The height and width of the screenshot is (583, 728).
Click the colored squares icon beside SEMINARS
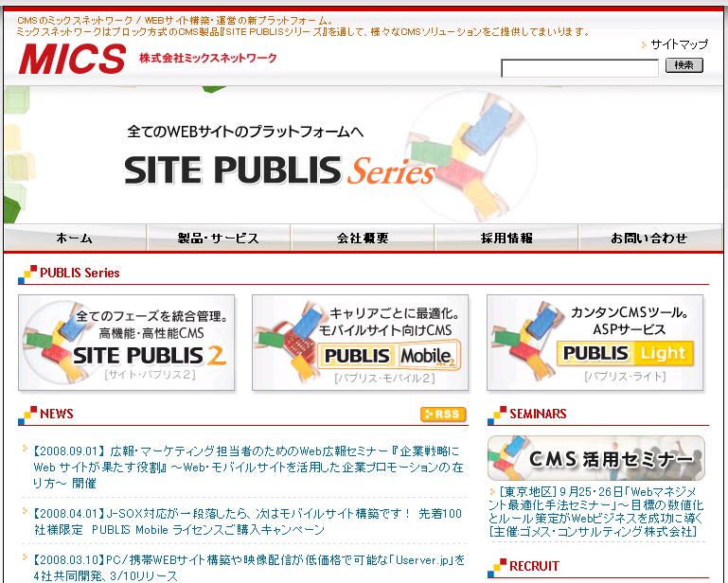click(x=497, y=415)
